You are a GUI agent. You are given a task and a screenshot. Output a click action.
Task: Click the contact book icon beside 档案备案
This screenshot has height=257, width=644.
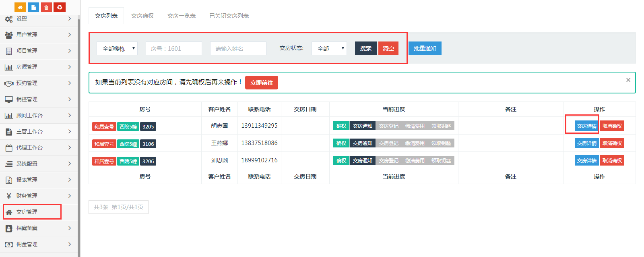(8, 228)
